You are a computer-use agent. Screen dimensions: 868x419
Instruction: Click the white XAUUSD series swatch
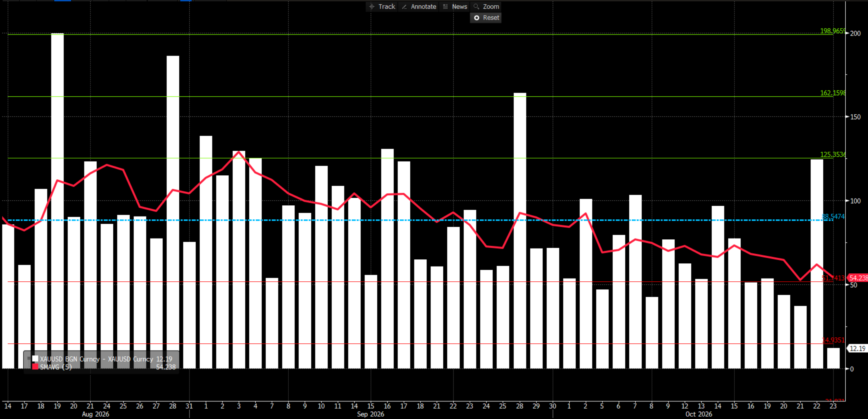(x=35, y=359)
